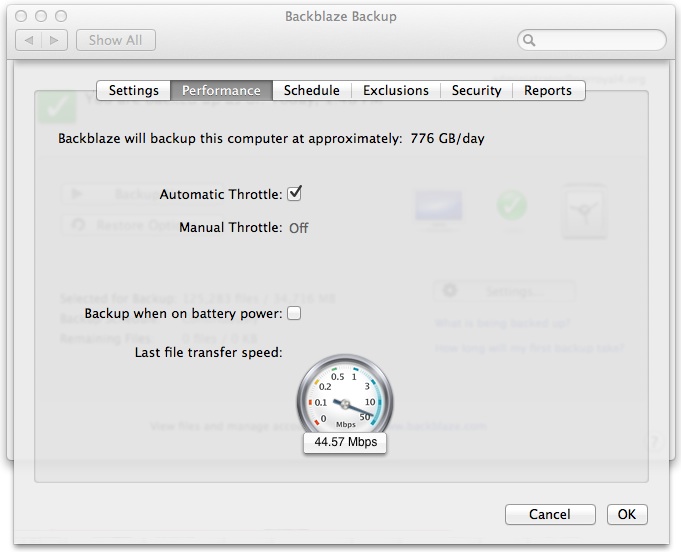681x552 pixels.
Task: Click the 44.57 Mbps speed readout
Action: pyautogui.click(x=345, y=442)
